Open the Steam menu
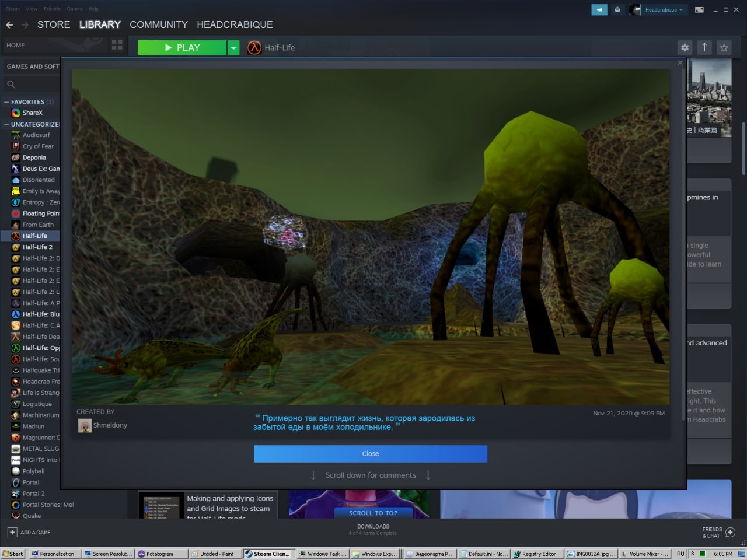The width and height of the screenshot is (747, 560). click(12, 9)
